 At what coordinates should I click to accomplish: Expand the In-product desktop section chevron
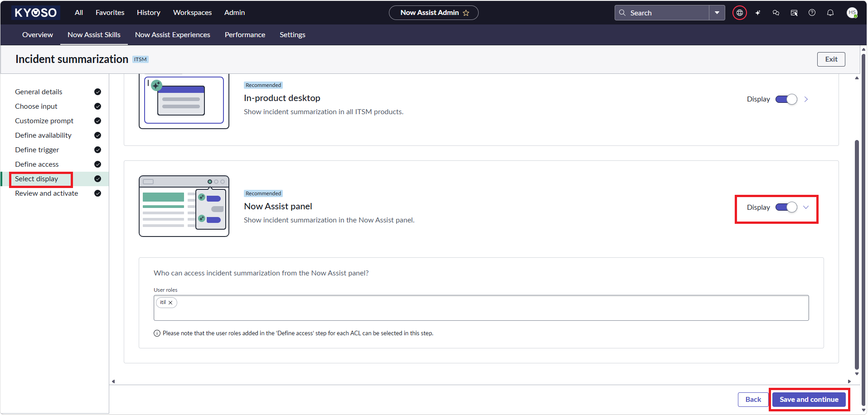[x=806, y=99]
